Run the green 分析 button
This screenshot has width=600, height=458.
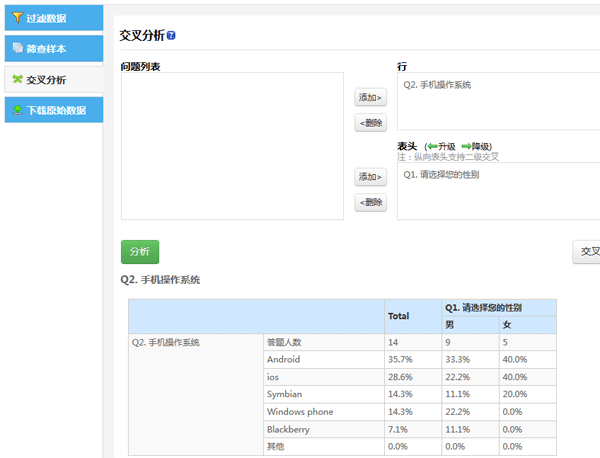[140, 252]
